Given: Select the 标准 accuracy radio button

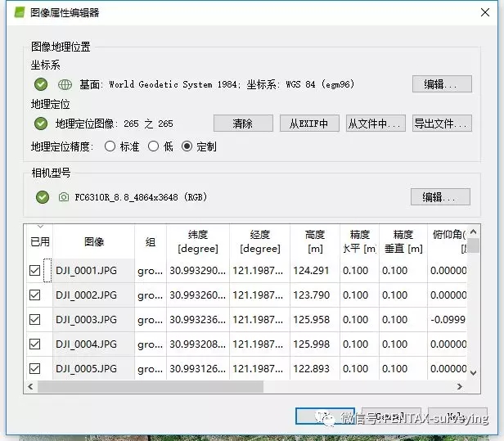Looking at the screenshot, I should point(110,147).
